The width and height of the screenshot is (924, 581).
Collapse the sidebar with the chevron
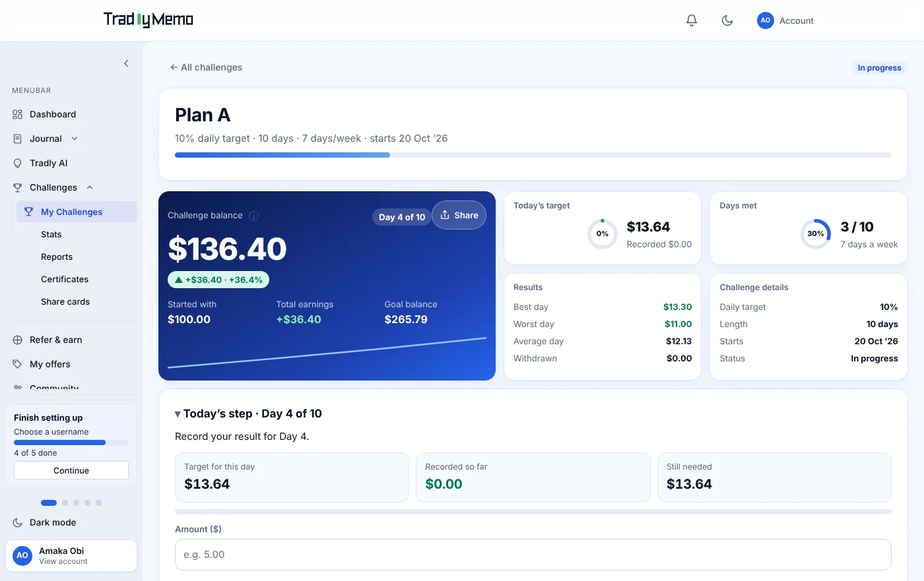point(126,63)
